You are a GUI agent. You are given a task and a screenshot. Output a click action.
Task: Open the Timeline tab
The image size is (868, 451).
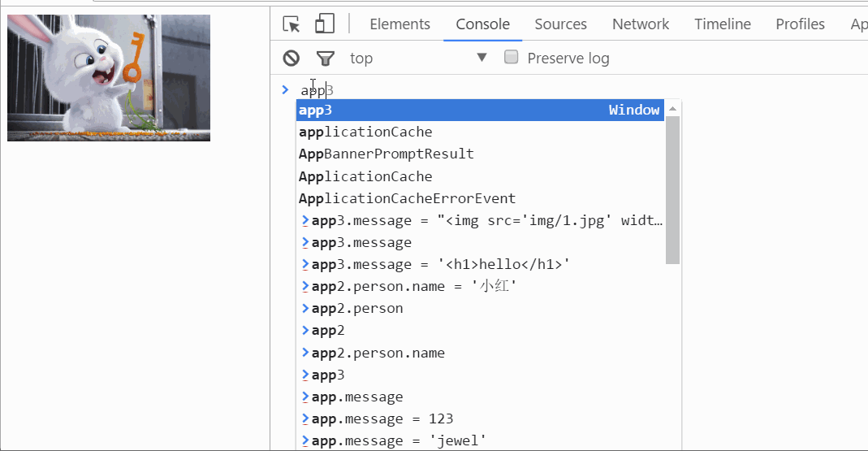722,24
